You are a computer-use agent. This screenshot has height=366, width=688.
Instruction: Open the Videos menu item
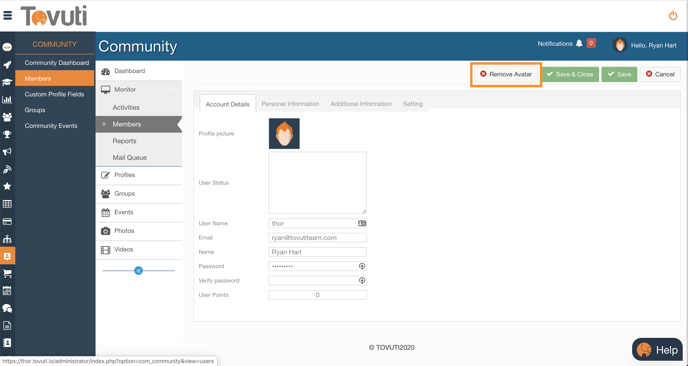click(139, 250)
